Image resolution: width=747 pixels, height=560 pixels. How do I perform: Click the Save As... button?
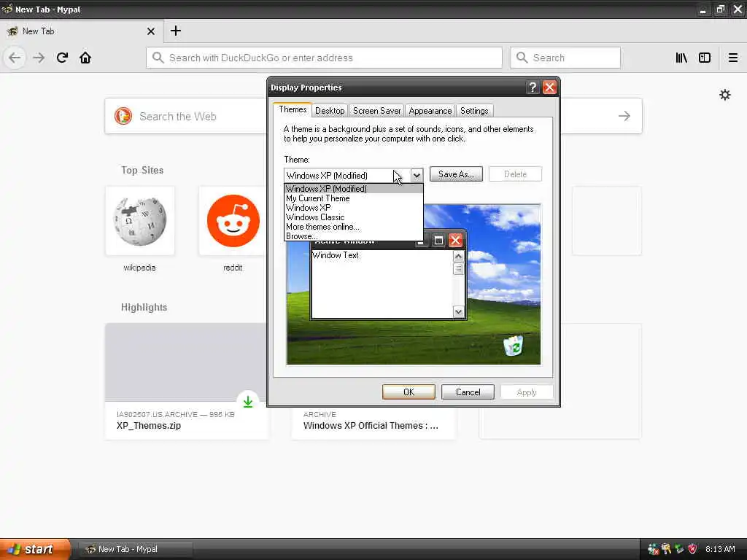pyautogui.click(x=456, y=174)
